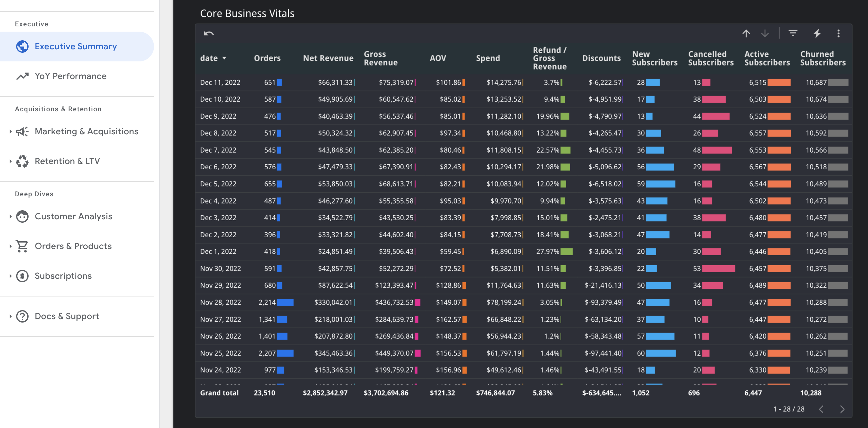Image resolution: width=868 pixels, height=428 pixels.
Task: Open the Executive Summary page
Action: click(76, 47)
